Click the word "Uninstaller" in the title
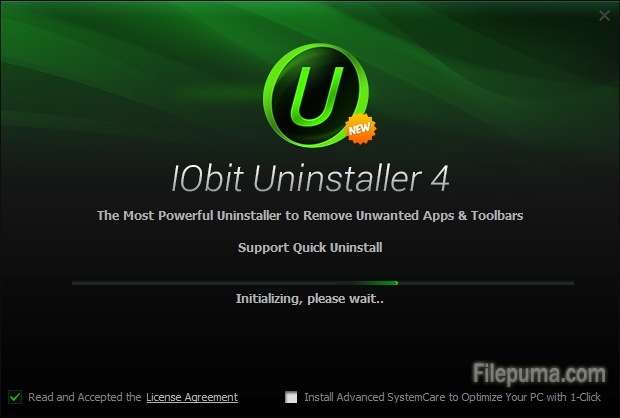 (x=337, y=179)
